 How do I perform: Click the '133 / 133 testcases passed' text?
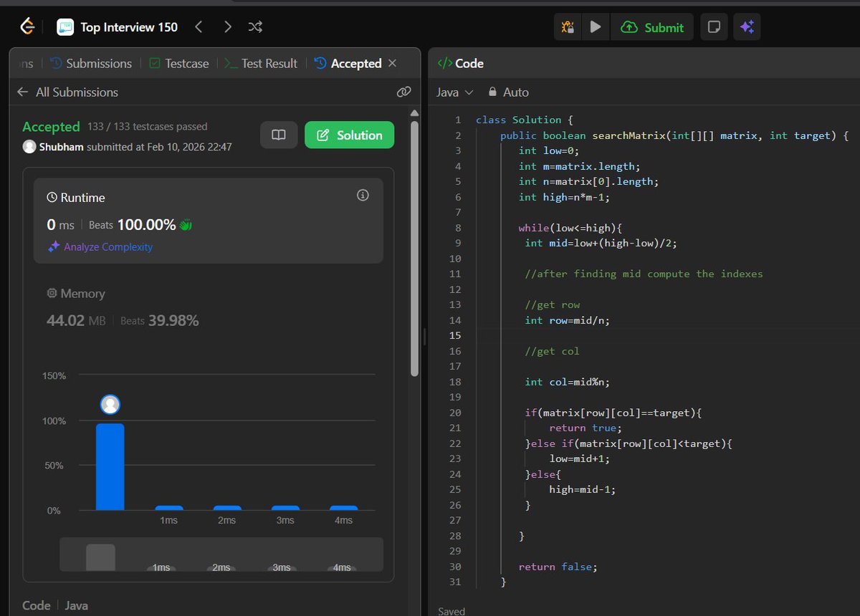148,126
